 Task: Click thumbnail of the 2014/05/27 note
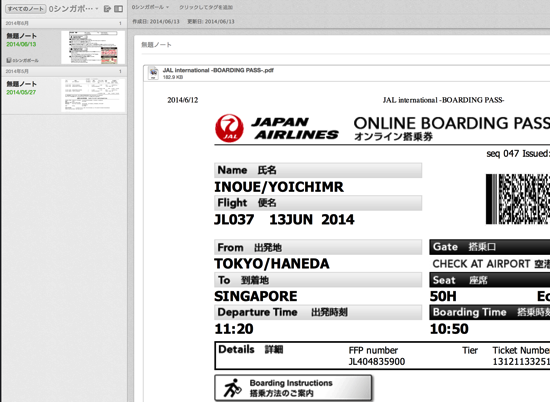pos(93,95)
